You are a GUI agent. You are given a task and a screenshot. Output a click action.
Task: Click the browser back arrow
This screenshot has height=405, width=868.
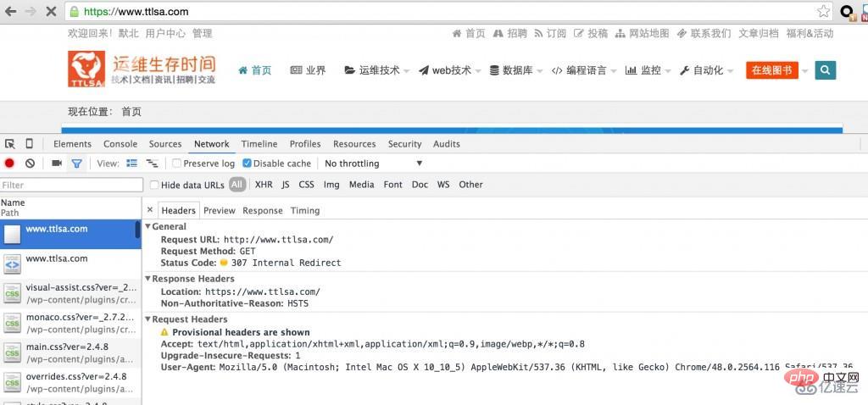coord(10,11)
